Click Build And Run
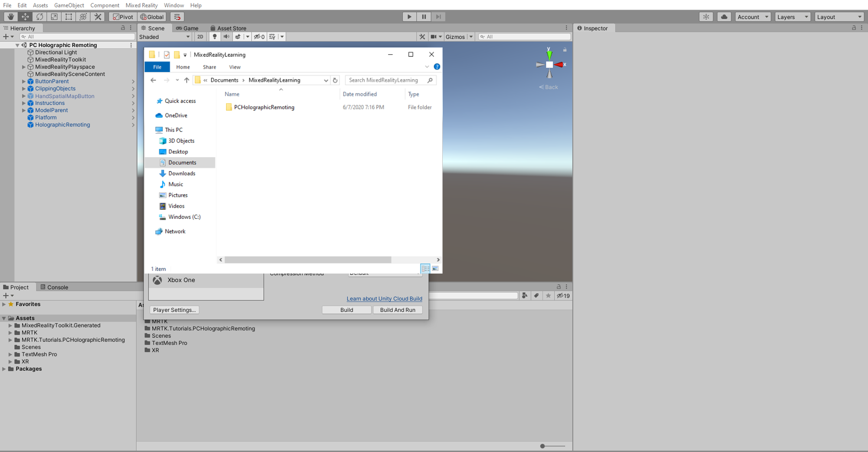This screenshot has height=452, width=868. point(397,310)
